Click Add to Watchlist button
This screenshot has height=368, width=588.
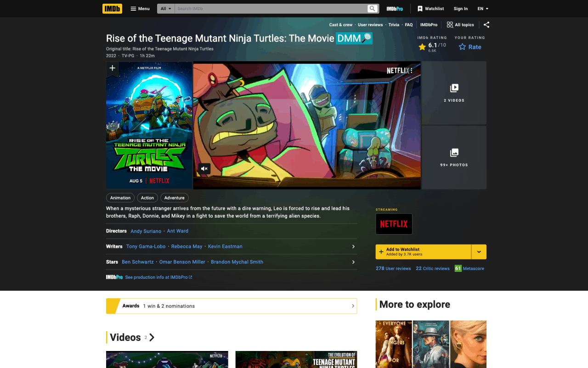pos(423,252)
